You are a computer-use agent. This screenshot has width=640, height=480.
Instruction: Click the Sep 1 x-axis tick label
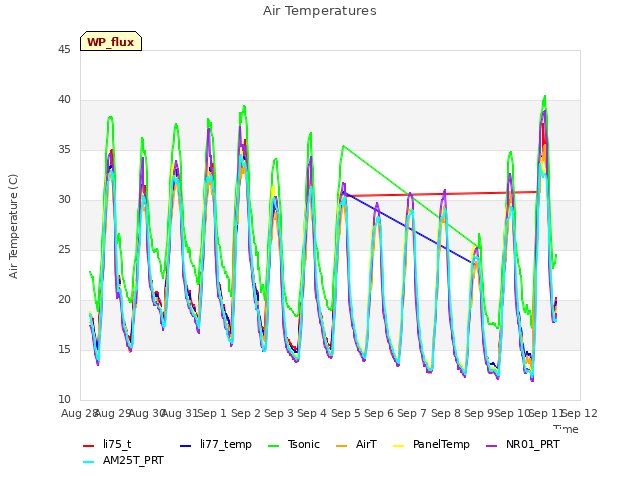click(x=212, y=413)
